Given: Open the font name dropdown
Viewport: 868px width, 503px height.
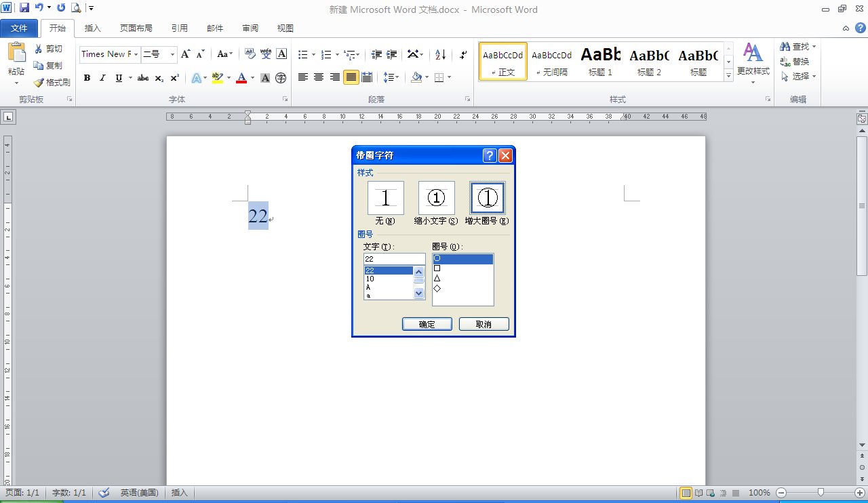Looking at the screenshot, I should pyautogui.click(x=136, y=54).
